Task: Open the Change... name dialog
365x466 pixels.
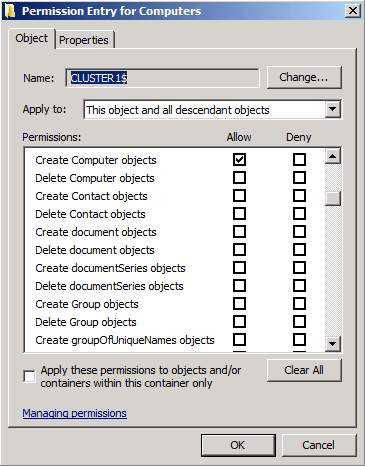Action: click(304, 77)
